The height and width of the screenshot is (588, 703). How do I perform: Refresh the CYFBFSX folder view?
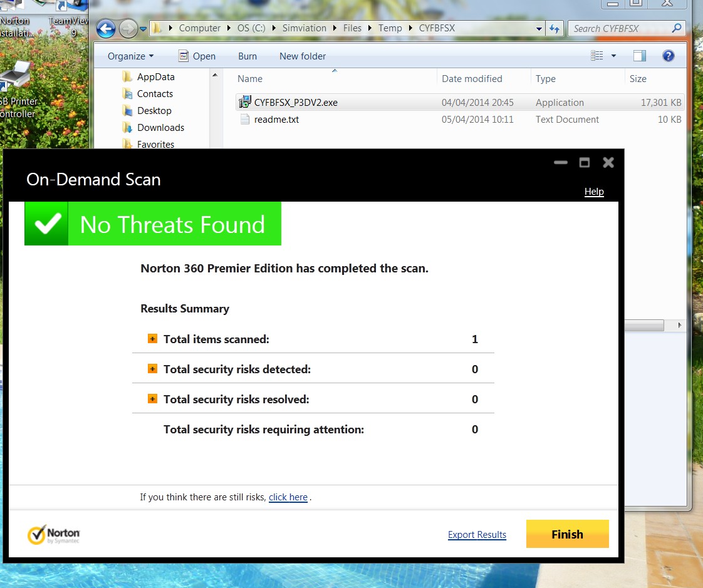pos(555,29)
